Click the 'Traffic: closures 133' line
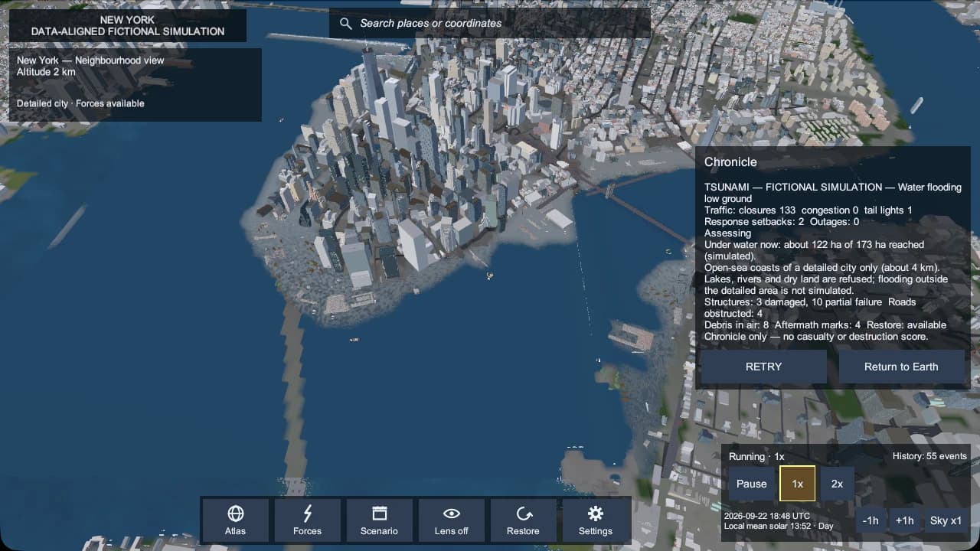Image resolution: width=980 pixels, height=551 pixels. [x=808, y=210]
